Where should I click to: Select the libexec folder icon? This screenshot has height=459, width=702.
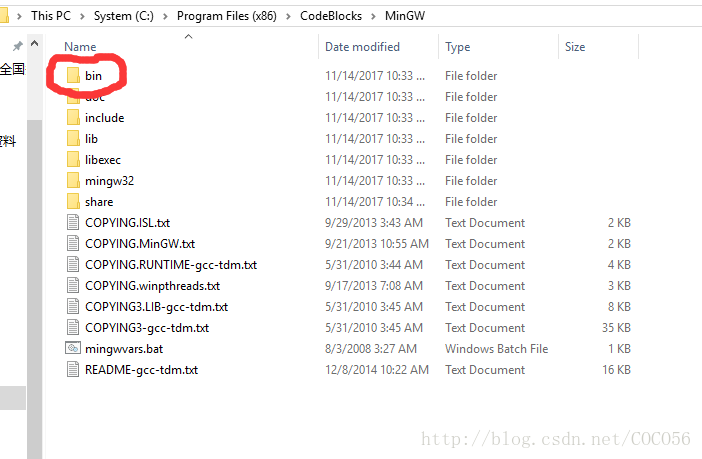click(x=72, y=160)
